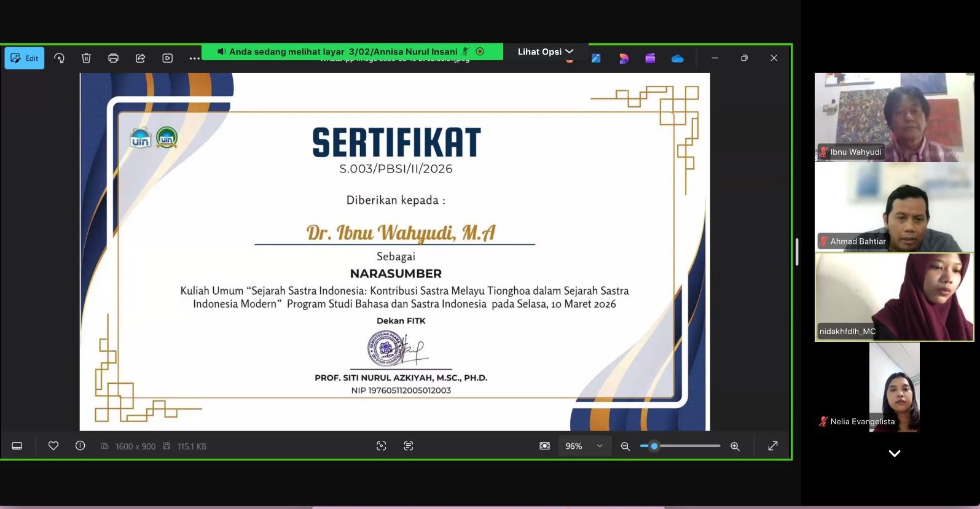Print the certificate image
Image resolution: width=980 pixels, height=509 pixels.
tap(113, 58)
